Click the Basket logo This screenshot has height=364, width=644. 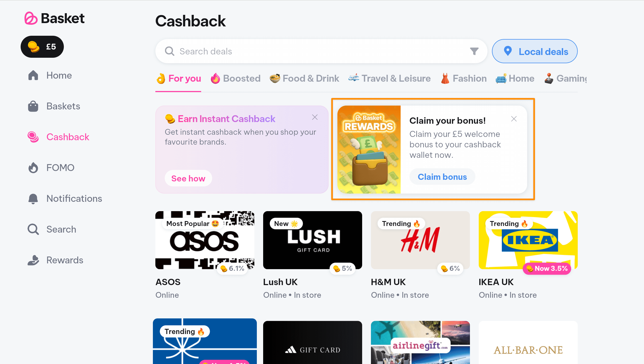click(x=54, y=18)
